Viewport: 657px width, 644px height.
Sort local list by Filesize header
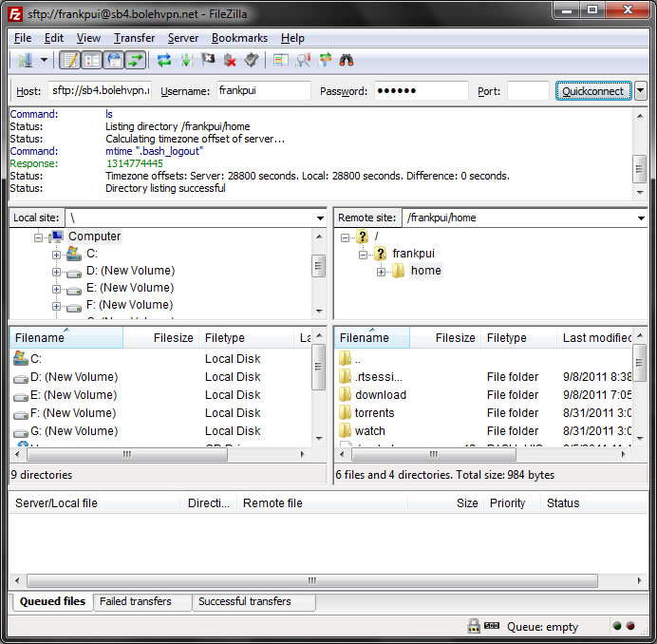point(160,338)
